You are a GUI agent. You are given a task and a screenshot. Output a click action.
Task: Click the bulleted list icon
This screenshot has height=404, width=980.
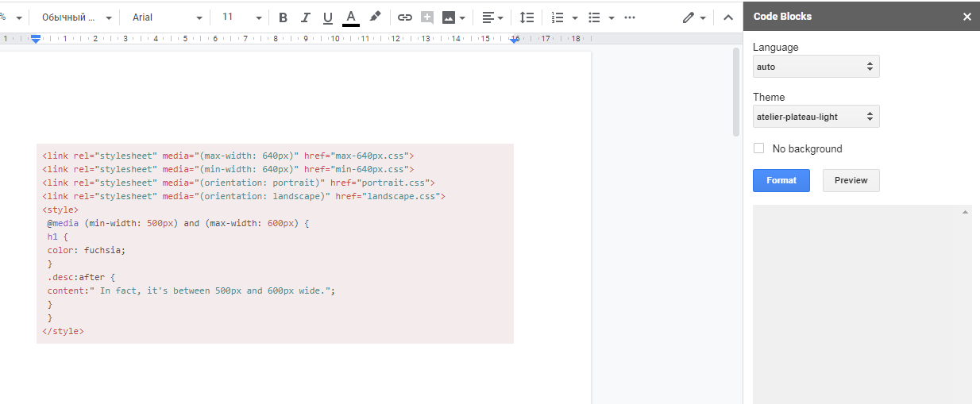[x=594, y=17]
